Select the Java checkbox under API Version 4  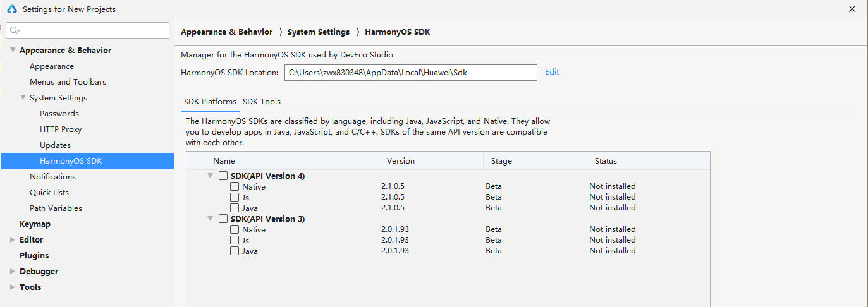pos(235,208)
